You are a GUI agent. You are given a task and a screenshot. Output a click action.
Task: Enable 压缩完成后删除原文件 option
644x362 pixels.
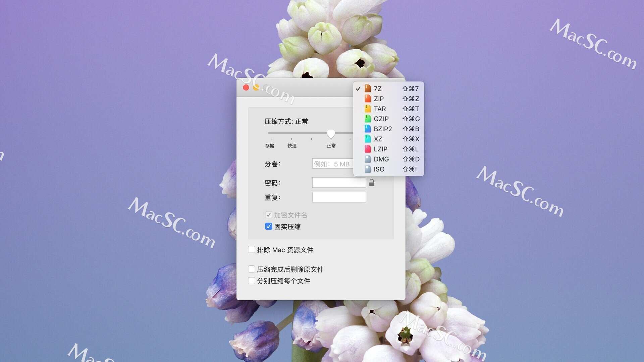coord(251,269)
